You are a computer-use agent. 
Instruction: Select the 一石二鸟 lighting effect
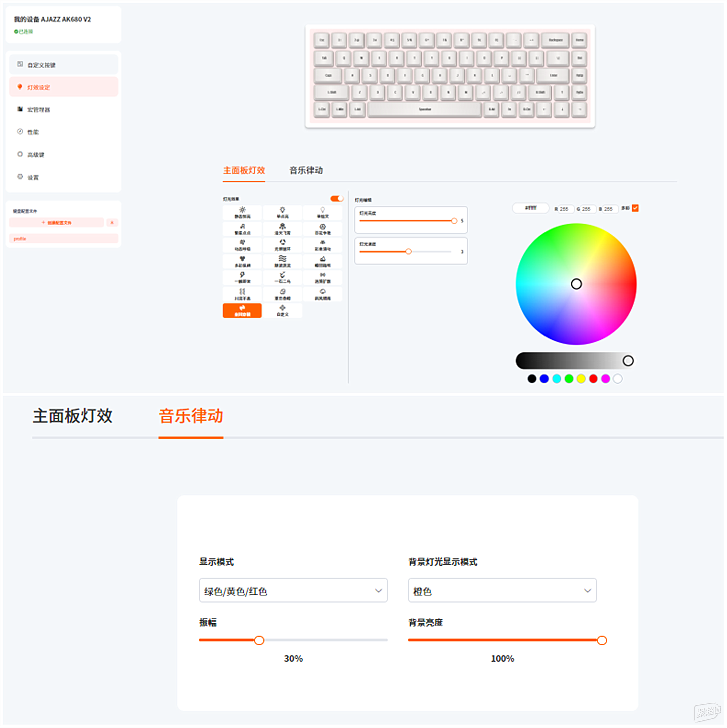point(282,277)
